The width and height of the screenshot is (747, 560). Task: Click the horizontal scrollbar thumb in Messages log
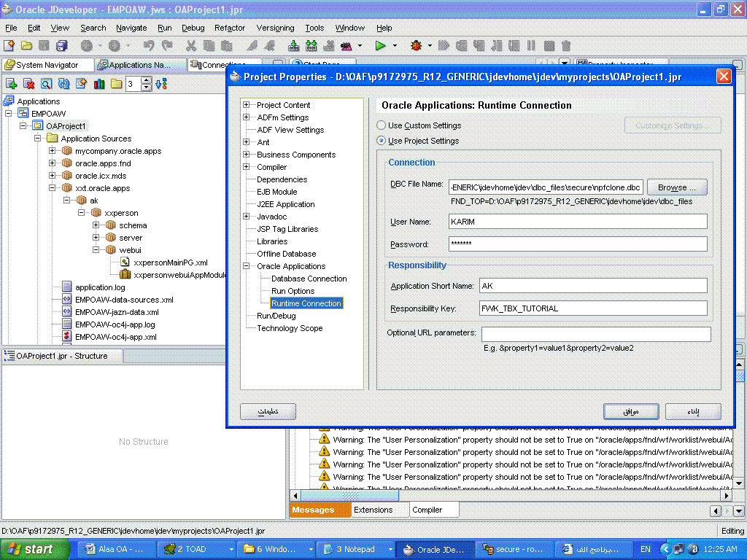pos(349,495)
